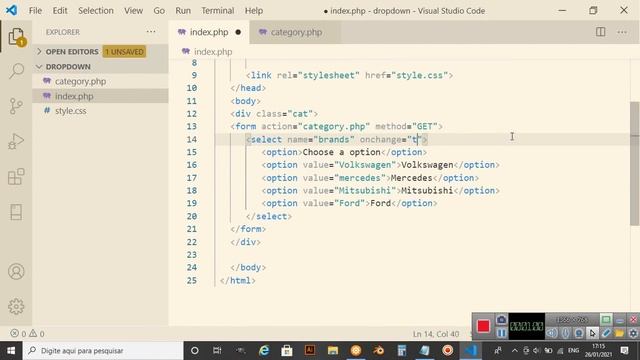Viewport: 640px width, 360px height.
Task: Open the Run menu
Action: [x=183, y=11]
